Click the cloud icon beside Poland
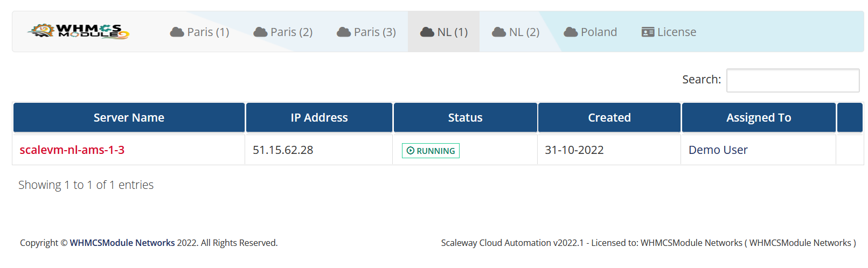Screen dimensions: 868x268 [571, 32]
